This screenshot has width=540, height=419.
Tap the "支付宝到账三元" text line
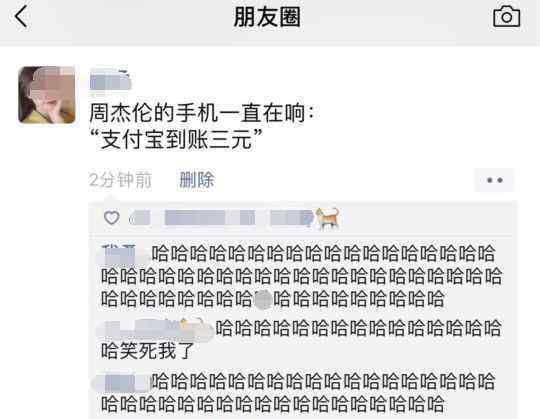(176, 140)
